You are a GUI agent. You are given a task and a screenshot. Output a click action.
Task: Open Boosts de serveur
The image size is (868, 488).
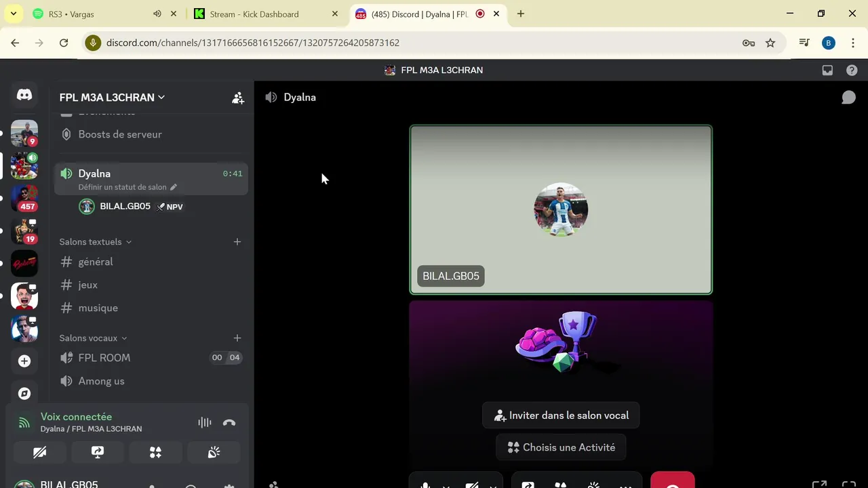point(151,134)
